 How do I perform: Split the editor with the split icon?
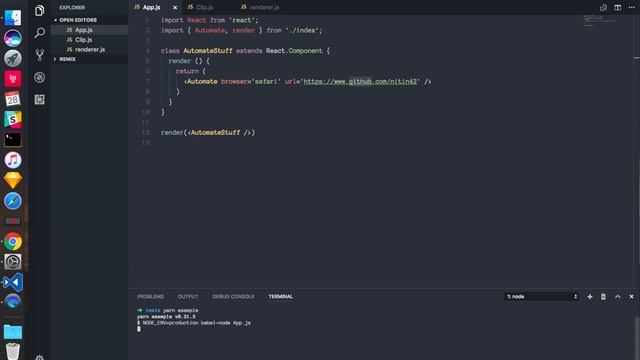(618, 8)
